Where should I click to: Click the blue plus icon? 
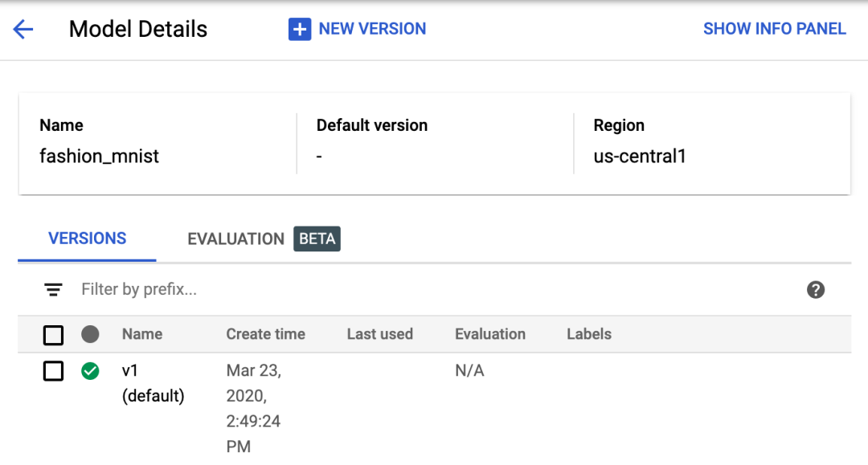[x=299, y=30]
